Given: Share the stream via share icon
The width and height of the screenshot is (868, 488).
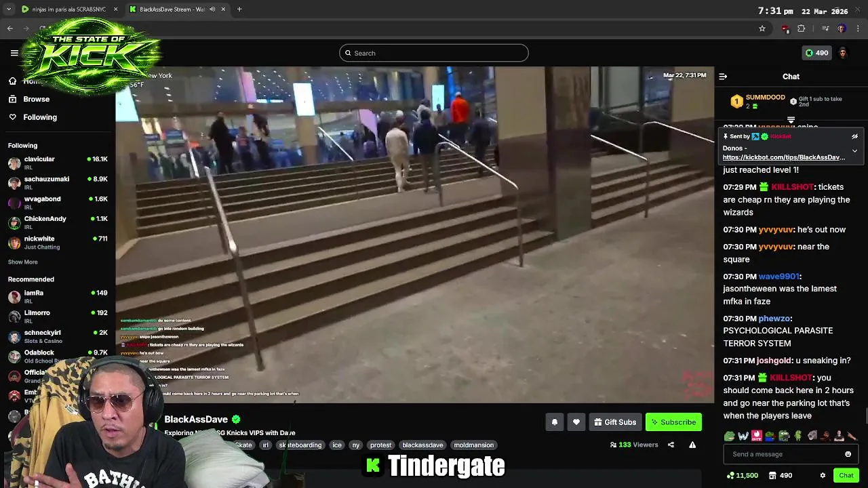Looking at the screenshot, I should tap(671, 445).
